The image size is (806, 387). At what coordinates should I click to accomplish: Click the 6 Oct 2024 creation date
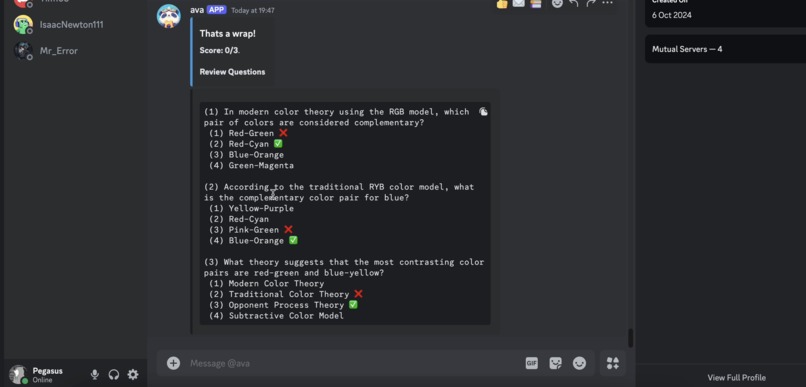[671, 15]
